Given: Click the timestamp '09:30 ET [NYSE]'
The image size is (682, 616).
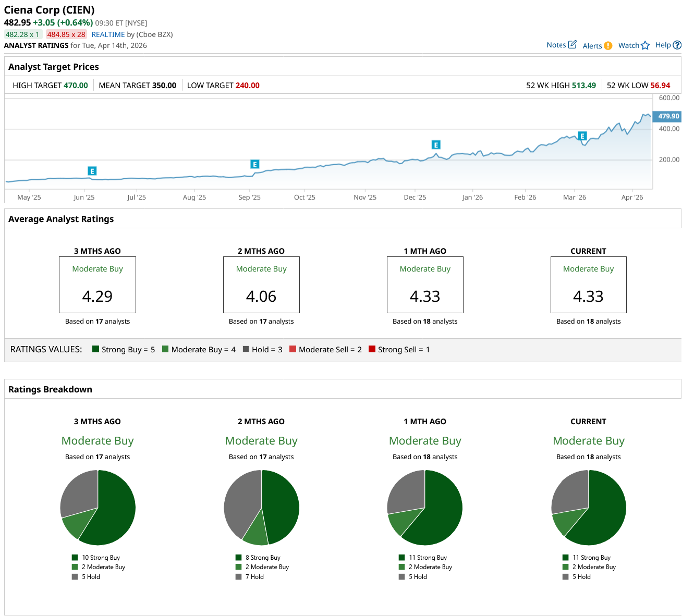Looking at the screenshot, I should click(121, 23).
